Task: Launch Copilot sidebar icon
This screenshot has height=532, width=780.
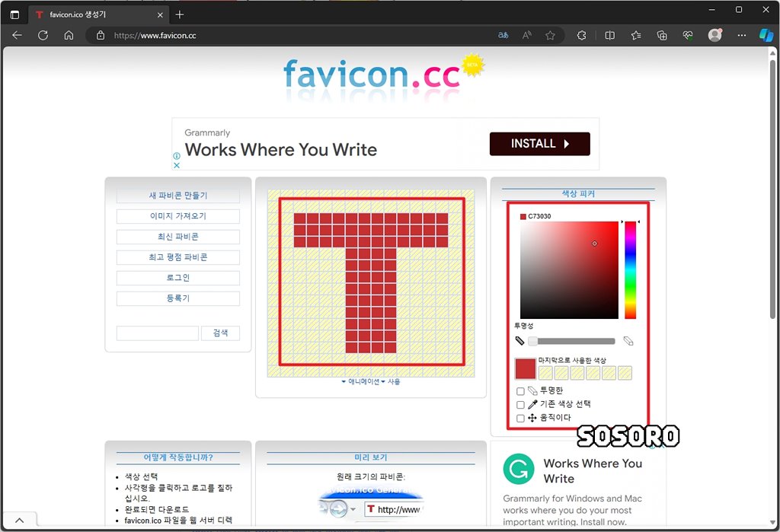Action: (x=766, y=35)
